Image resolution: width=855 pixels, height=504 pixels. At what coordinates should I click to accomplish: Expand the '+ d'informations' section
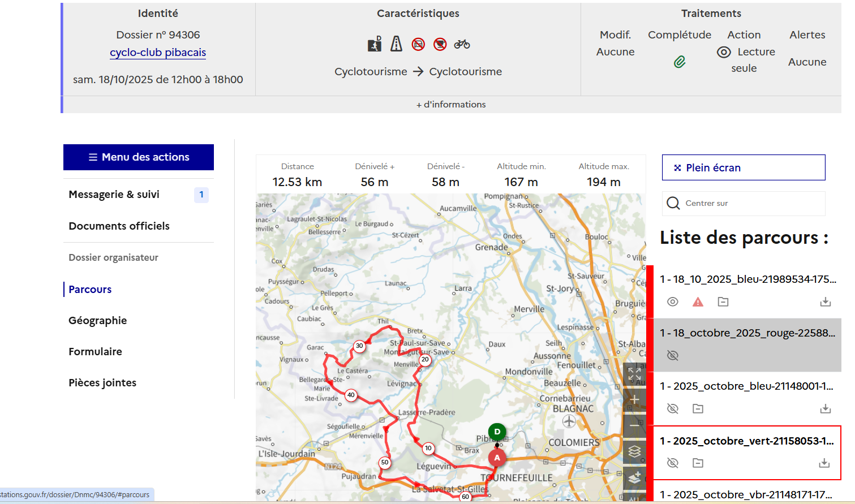click(451, 105)
